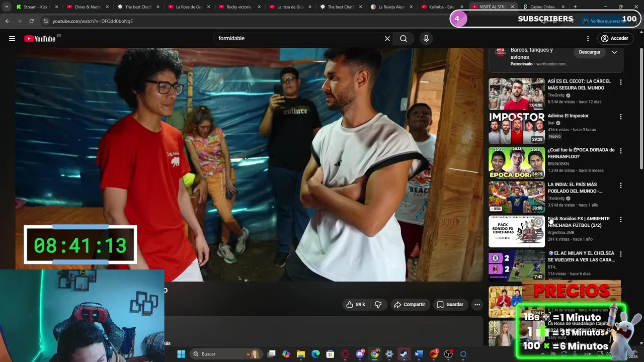This screenshot has height=362, width=644.
Task: Clear the search box with the X
Action: (x=387, y=38)
